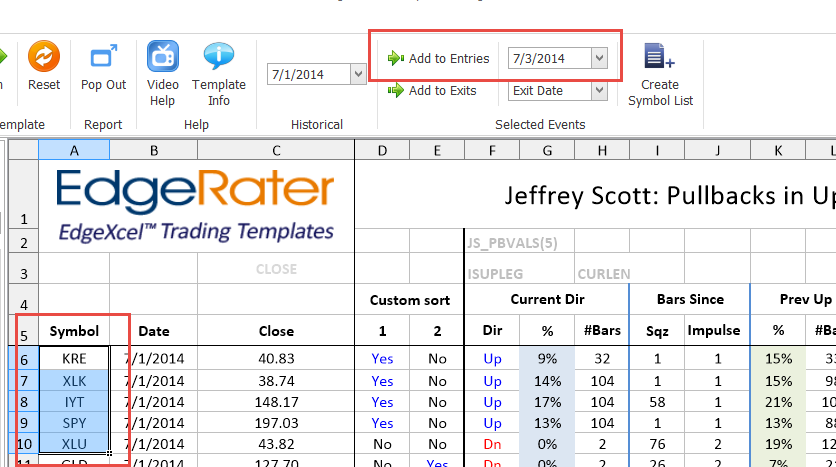Open the Exit Date dropdown arrow
Screen dimensions: 836x467
[599, 91]
